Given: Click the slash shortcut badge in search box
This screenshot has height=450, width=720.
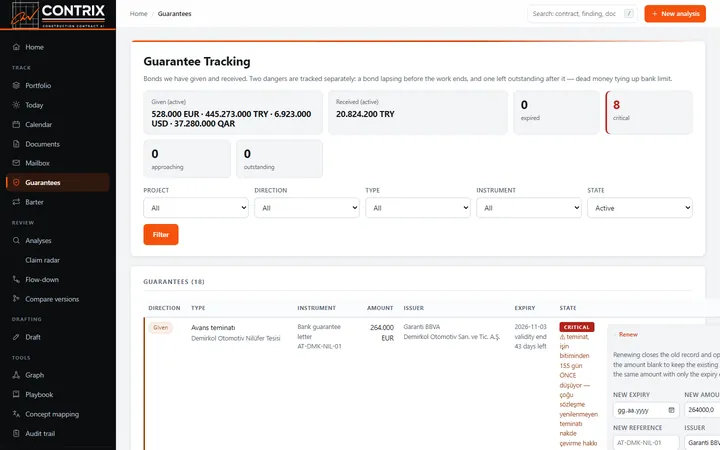Looking at the screenshot, I should point(629,14).
